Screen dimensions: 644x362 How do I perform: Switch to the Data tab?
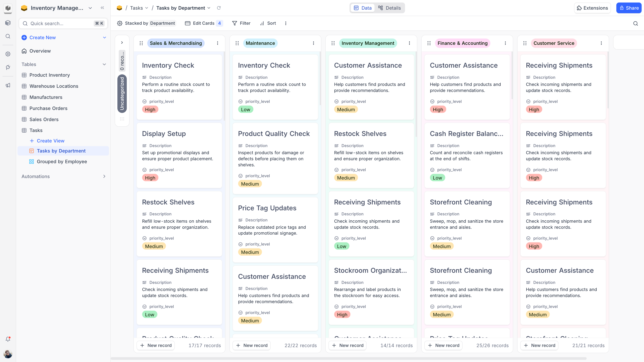pos(363,8)
